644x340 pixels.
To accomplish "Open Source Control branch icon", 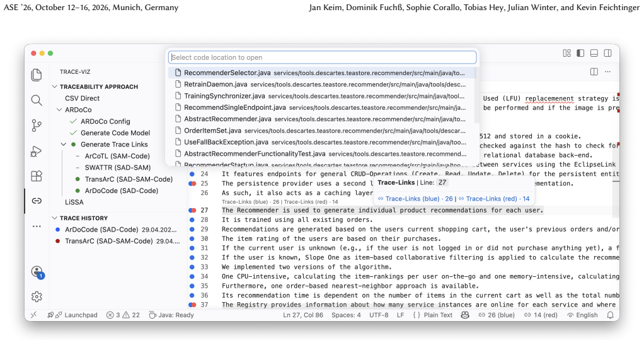I will pos(37,126).
